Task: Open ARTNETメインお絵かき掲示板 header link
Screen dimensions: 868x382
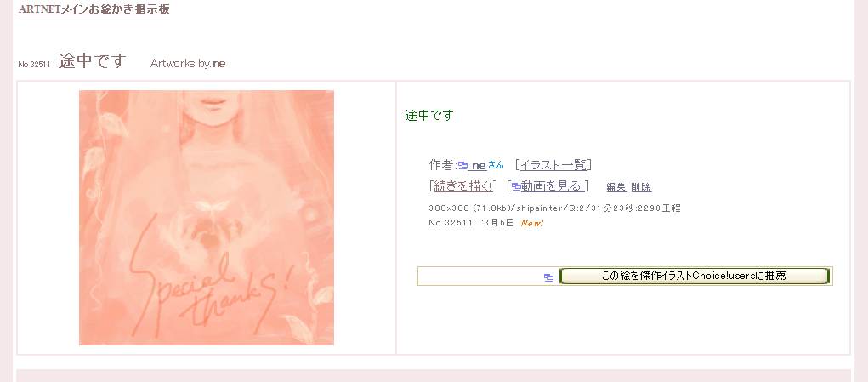Action: (x=94, y=9)
